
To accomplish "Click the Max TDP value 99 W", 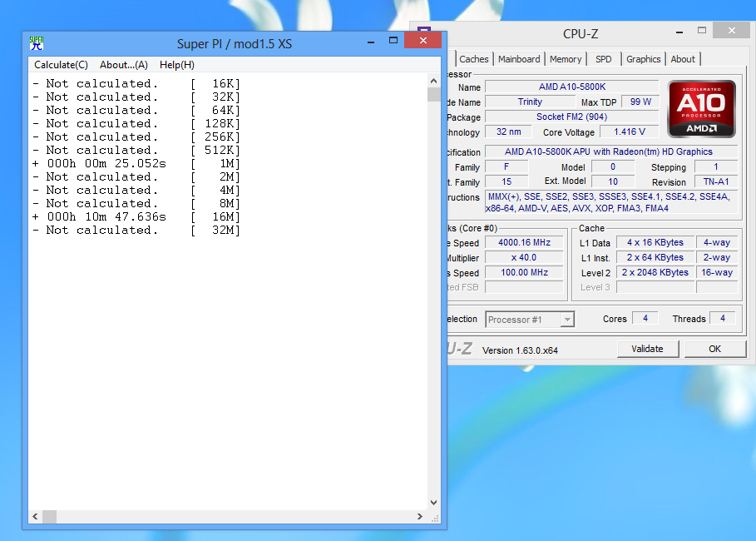I will click(640, 102).
